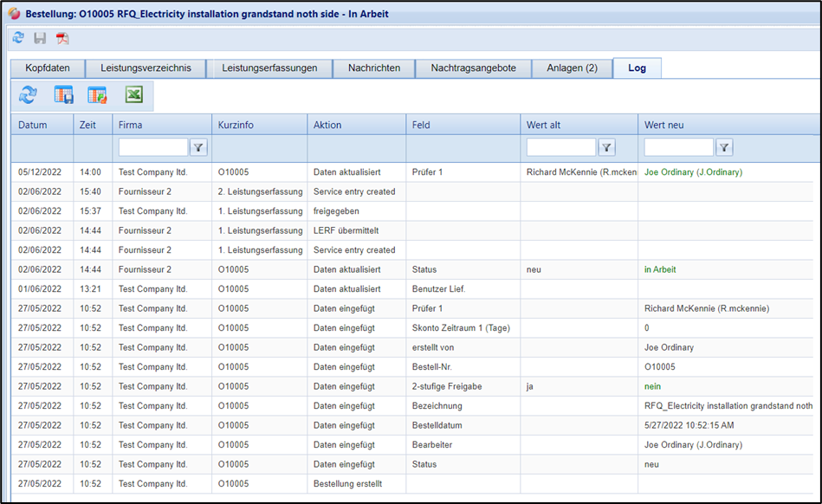Click the Wert neu filter text field
Viewport: 822px width, 504px height.
point(678,148)
